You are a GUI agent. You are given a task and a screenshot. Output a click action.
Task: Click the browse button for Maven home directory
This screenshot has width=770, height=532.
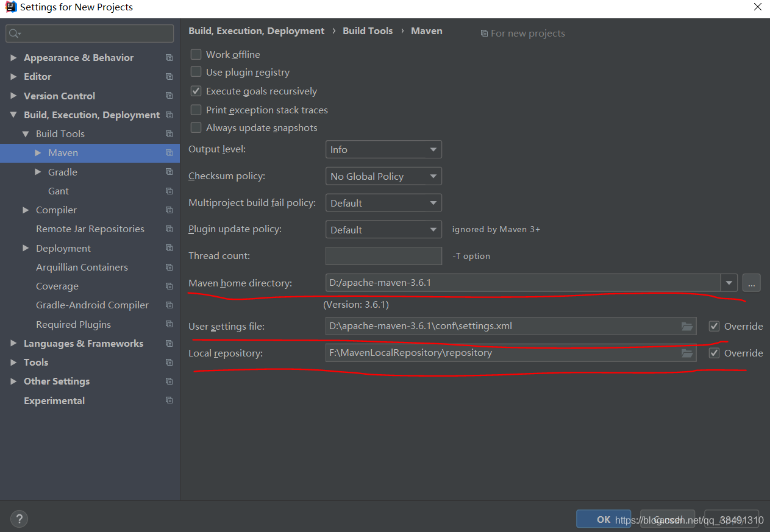point(751,283)
